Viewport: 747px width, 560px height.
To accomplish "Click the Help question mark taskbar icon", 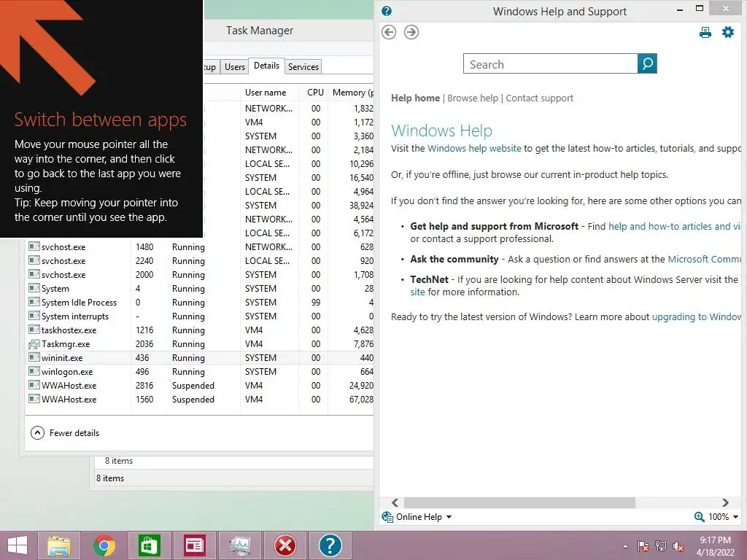I will tap(330, 545).
